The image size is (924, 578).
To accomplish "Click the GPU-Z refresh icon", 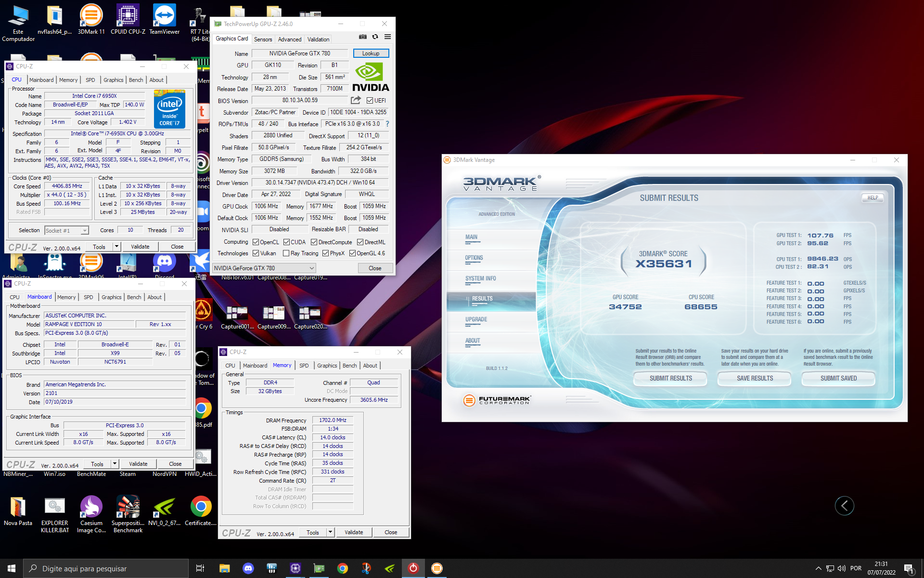I will [x=375, y=37].
